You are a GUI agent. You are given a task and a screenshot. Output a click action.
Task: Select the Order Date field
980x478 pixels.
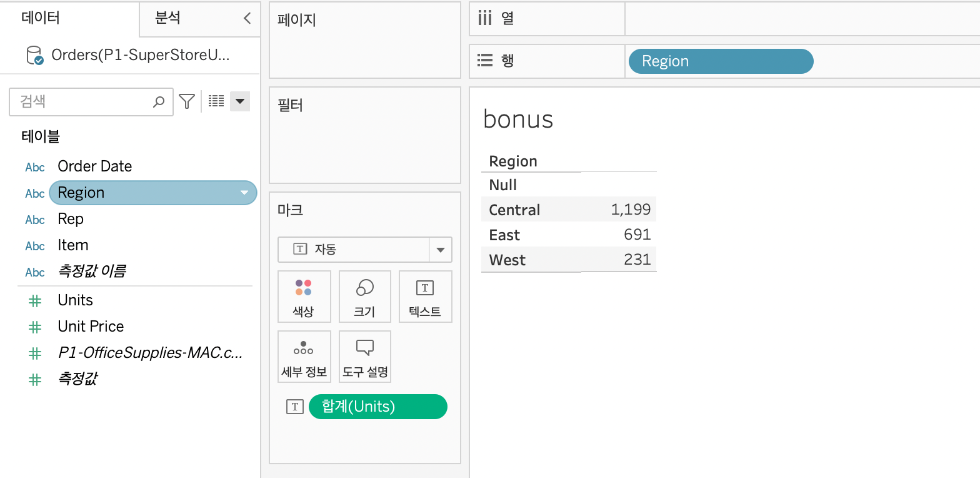click(94, 166)
